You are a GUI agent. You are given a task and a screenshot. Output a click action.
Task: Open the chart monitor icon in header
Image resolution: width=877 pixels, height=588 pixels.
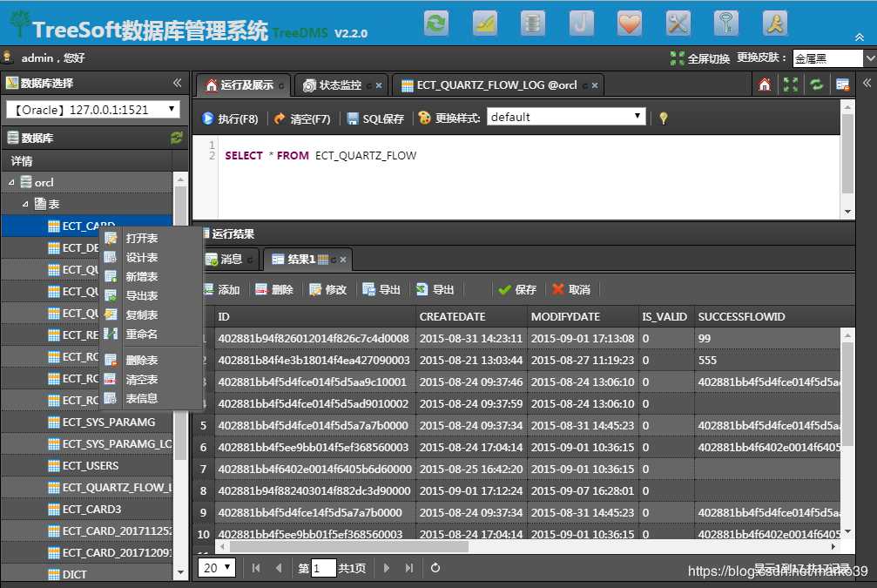(484, 24)
